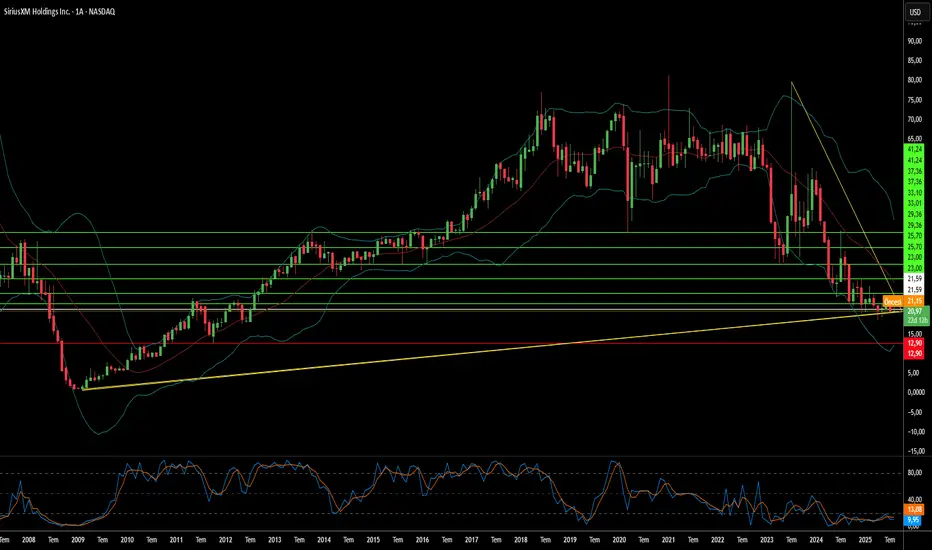The image size is (932, 550).
Task: Select the 33,10 green price label
Action: pos(914,193)
